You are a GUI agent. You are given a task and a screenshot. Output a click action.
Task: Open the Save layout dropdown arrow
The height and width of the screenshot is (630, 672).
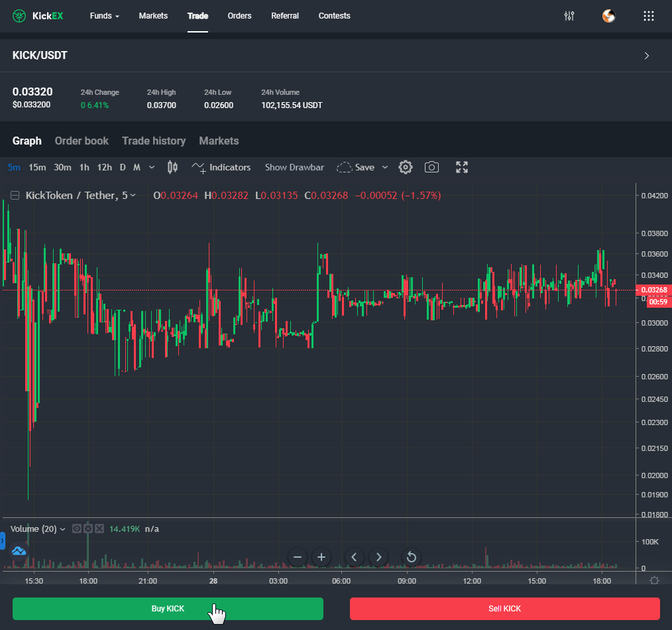[x=385, y=167]
